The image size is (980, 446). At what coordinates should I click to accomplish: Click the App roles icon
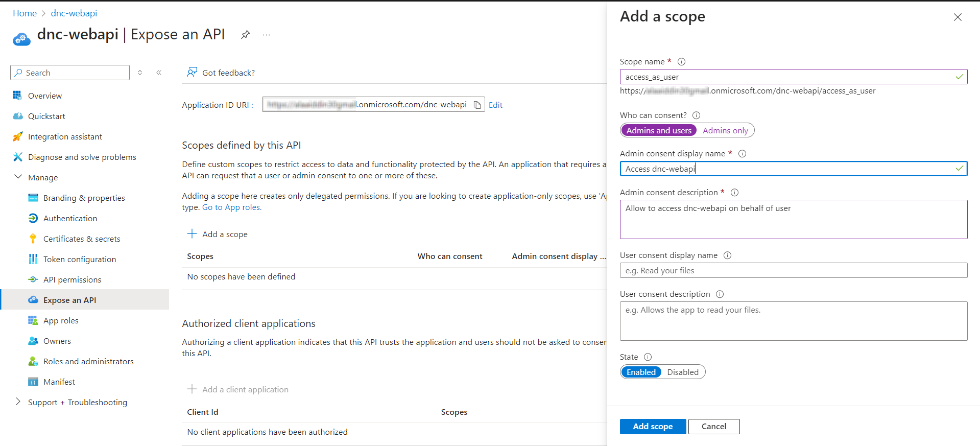33,320
